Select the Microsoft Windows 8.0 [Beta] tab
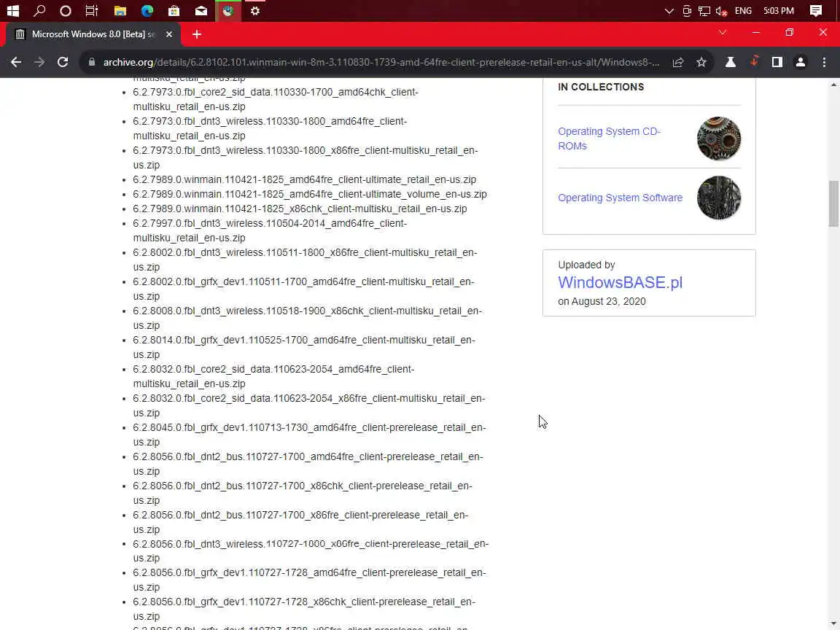The image size is (840, 630). pos(92,34)
